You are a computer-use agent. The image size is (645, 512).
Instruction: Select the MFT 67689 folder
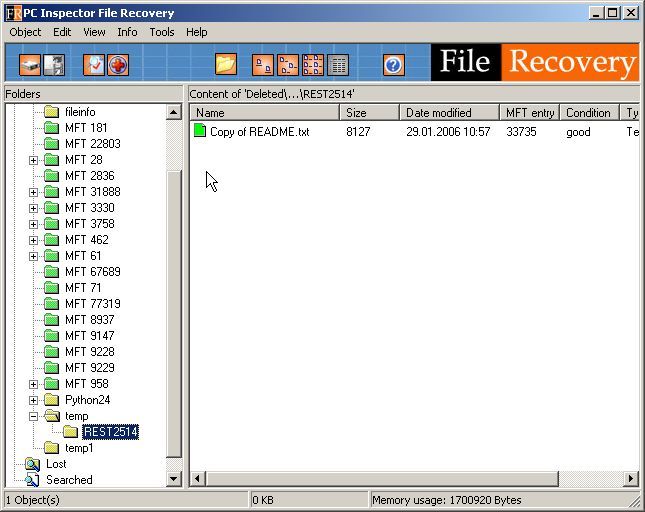[93, 272]
